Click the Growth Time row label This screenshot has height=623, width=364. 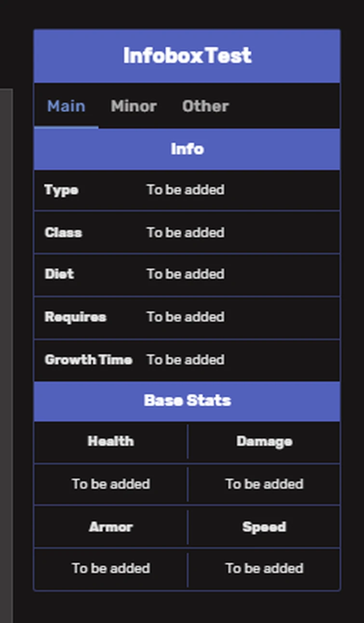point(88,360)
